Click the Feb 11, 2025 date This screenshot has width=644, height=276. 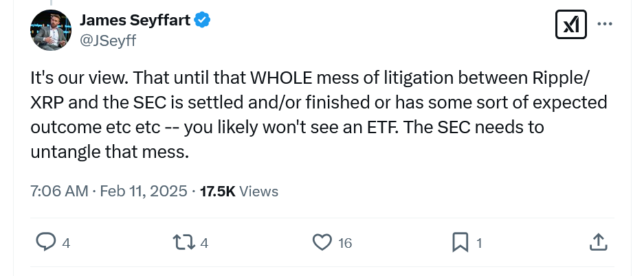[144, 191]
